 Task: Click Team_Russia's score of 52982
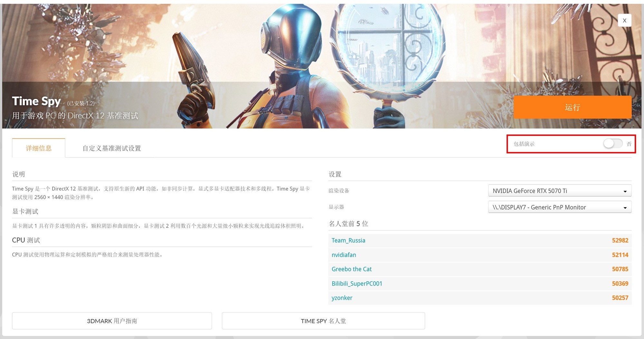pyautogui.click(x=620, y=240)
